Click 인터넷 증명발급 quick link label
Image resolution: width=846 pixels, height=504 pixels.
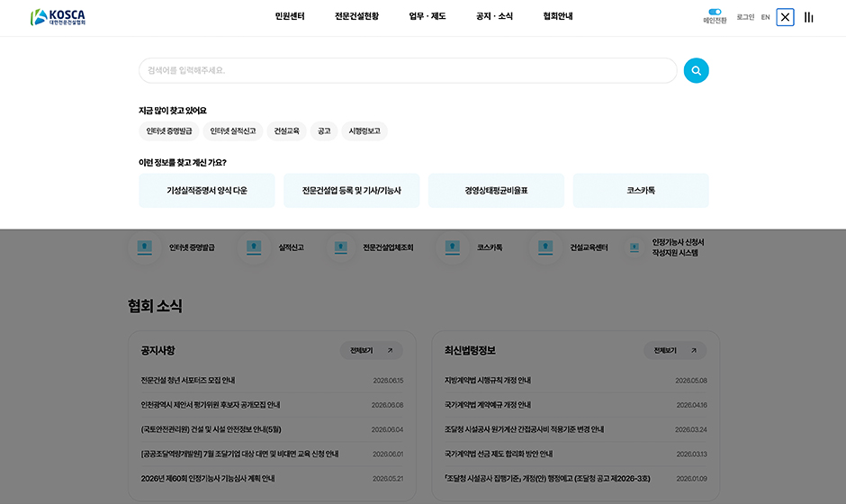[x=192, y=247]
